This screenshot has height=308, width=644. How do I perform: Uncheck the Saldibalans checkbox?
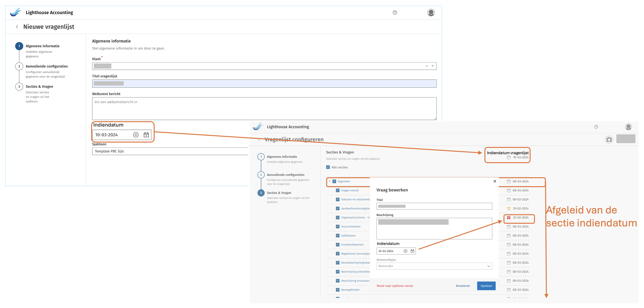click(x=338, y=236)
